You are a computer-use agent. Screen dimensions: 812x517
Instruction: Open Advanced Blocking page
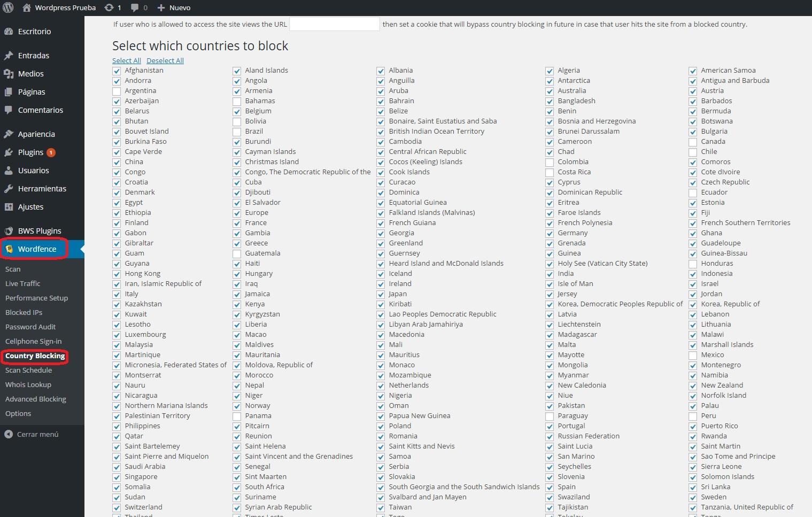click(36, 399)
